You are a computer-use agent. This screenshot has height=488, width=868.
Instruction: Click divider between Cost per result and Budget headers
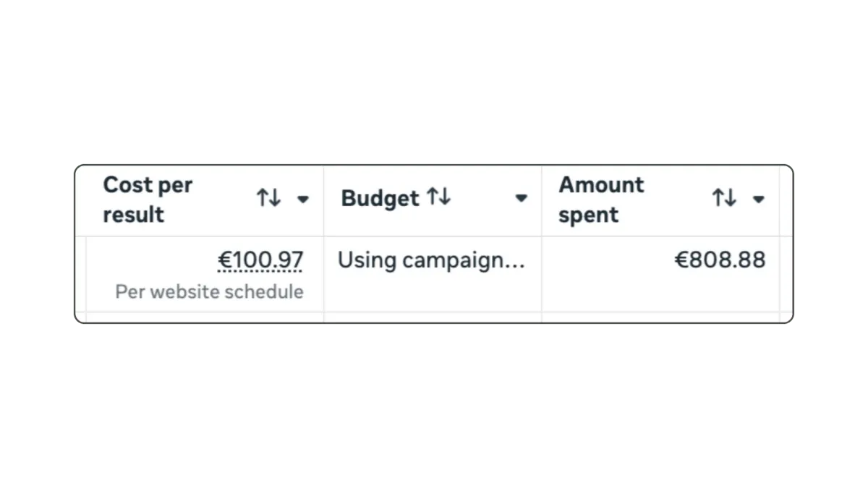[x=323, y=200]
